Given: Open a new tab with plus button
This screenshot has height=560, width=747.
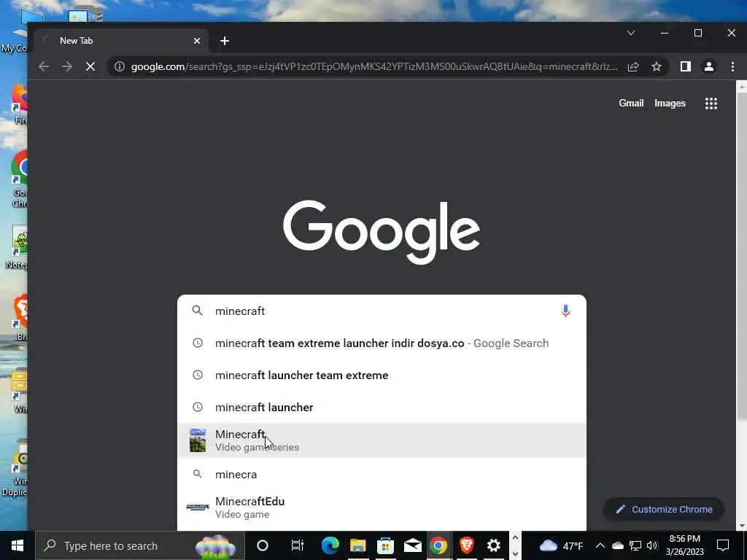Looking at the screenshot, I should click(225, 41).
